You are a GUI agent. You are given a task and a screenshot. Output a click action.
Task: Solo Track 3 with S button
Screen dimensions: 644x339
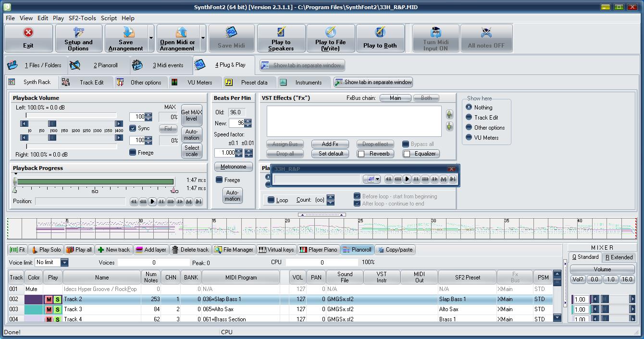tap(57, 310)
